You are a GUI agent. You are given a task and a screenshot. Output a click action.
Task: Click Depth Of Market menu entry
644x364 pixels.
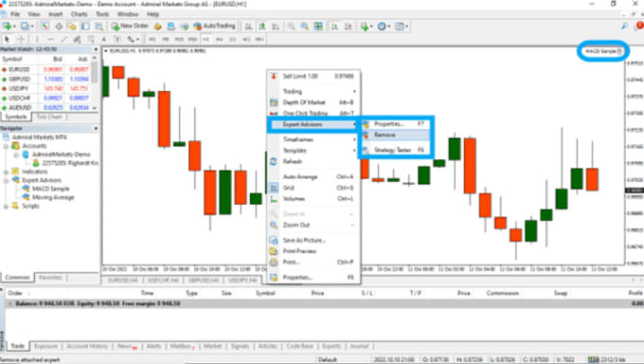(x=313, y=102)
